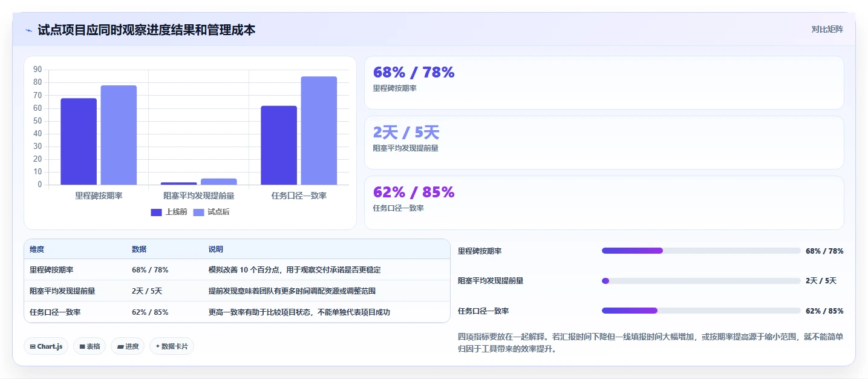Image resolution: width=868 pixels, height=379 pixels.
Task: Click the page title 试点项目应同时观察进度结果和管理成本
Action: pos(146,30)
